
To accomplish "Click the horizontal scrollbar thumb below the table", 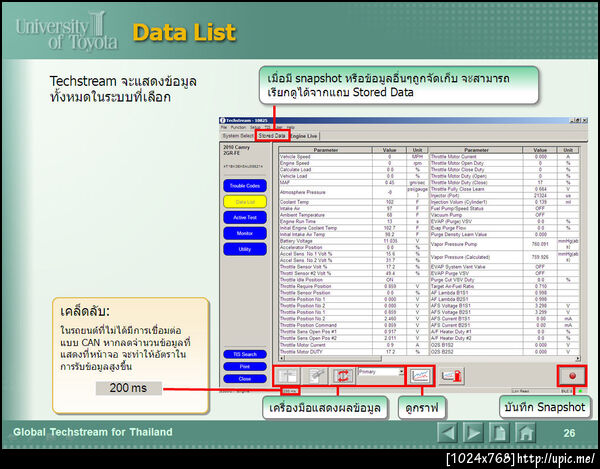I will click(x=333, y=358).
